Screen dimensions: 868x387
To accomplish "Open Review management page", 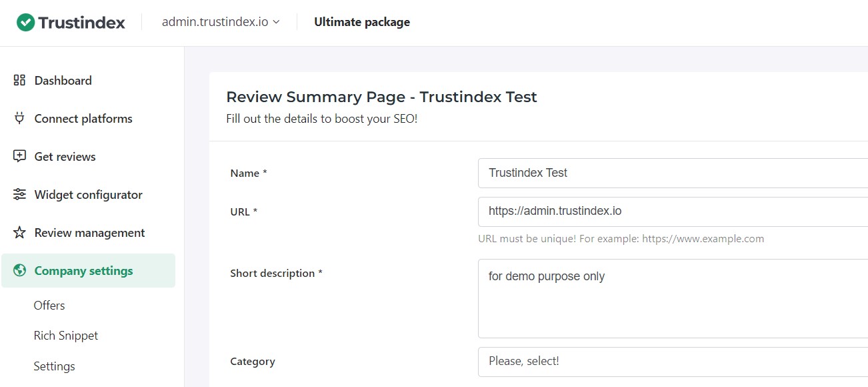I will (x=89, y=232).
